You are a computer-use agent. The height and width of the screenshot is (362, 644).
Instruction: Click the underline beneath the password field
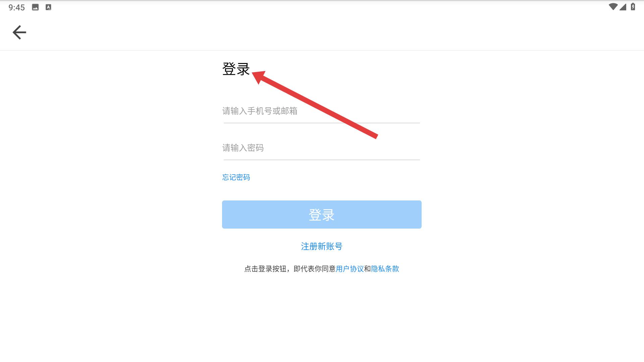point(322,160)
